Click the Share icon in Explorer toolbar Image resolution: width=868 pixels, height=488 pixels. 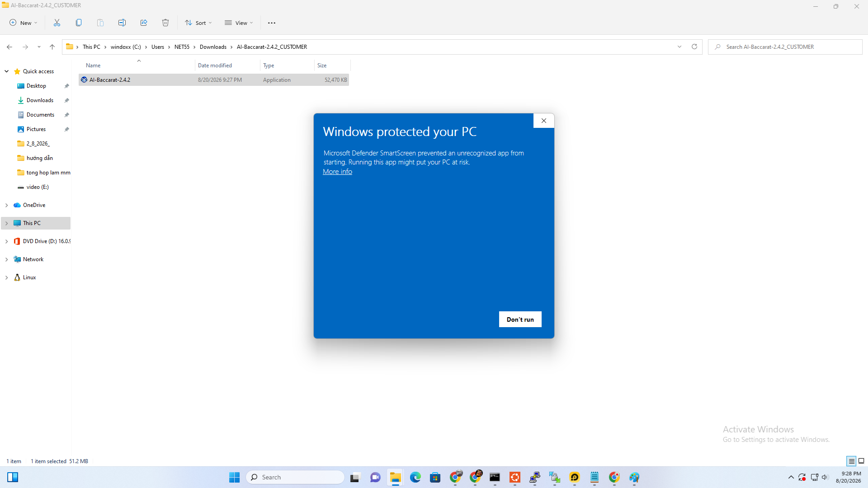(144, 23)
